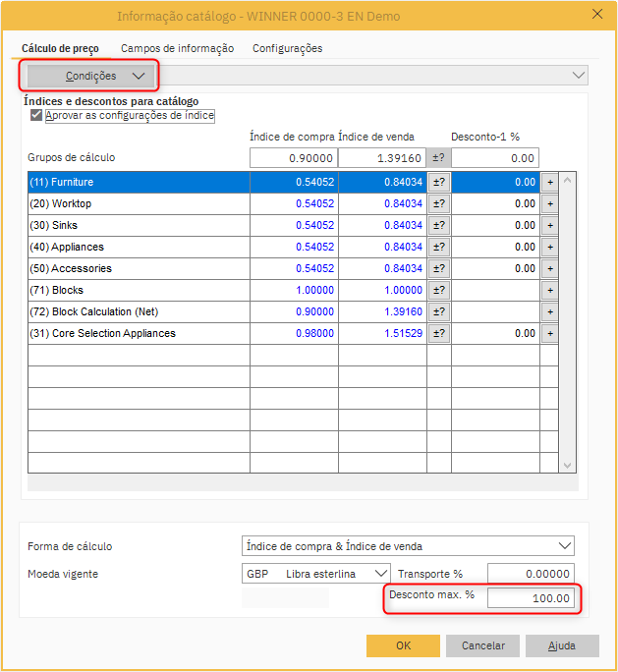This screenshot has width=618, height=672.
Task: Click plus button in Sinks row
Action: tap(549, 225)
